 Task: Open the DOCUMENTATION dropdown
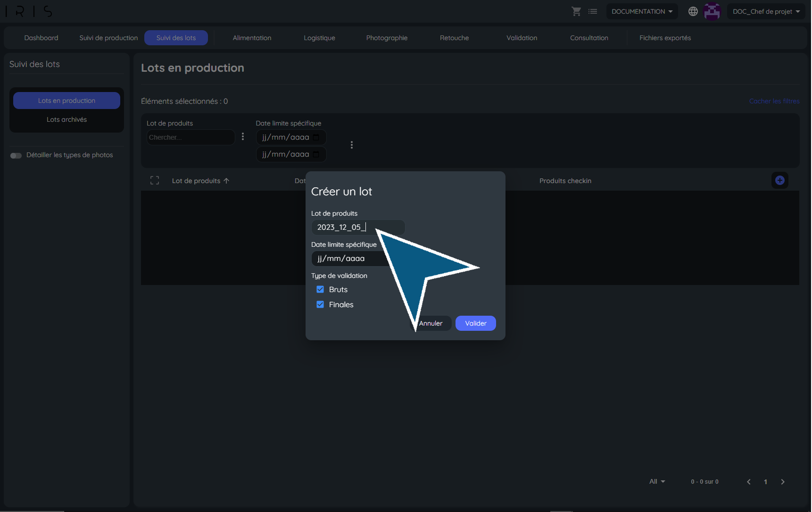(642, 11)
